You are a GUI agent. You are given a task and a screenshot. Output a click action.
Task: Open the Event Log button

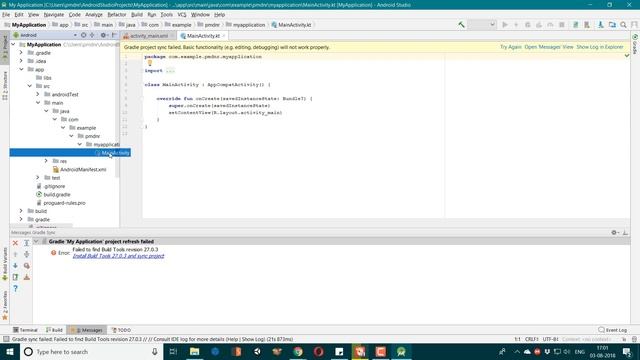(x=613, y=330)
